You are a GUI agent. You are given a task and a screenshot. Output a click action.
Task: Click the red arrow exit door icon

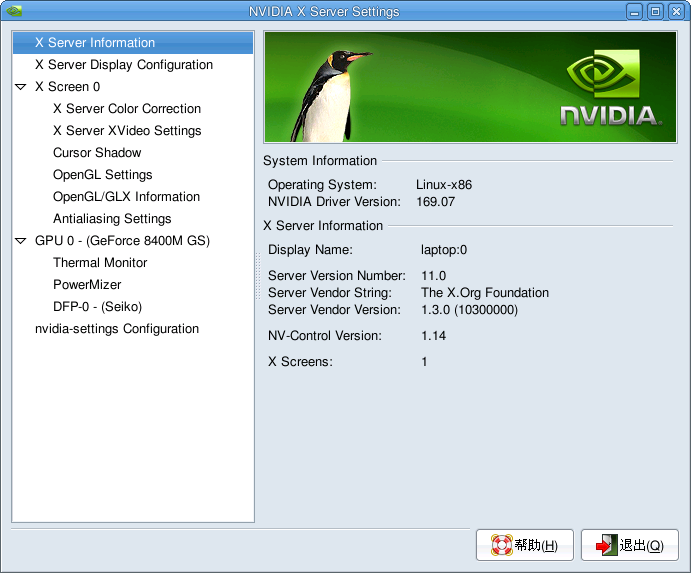pyautogui.click(x=607, y=545)
